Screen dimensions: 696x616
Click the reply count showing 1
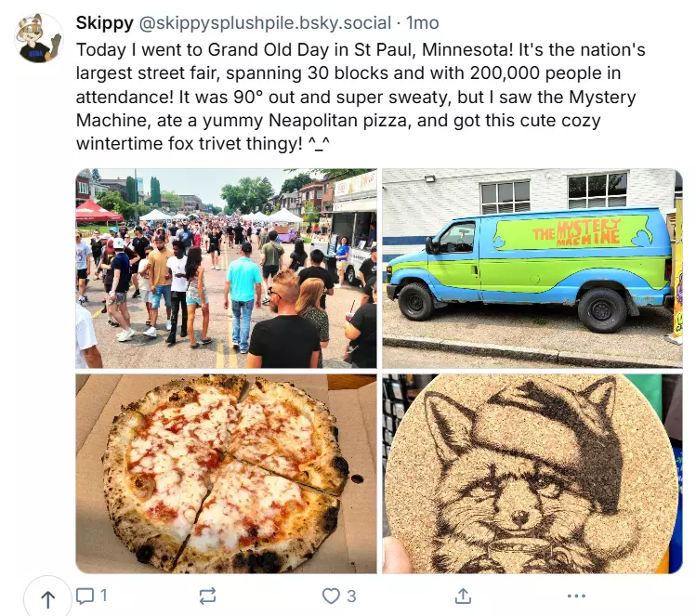pos(103,596)
